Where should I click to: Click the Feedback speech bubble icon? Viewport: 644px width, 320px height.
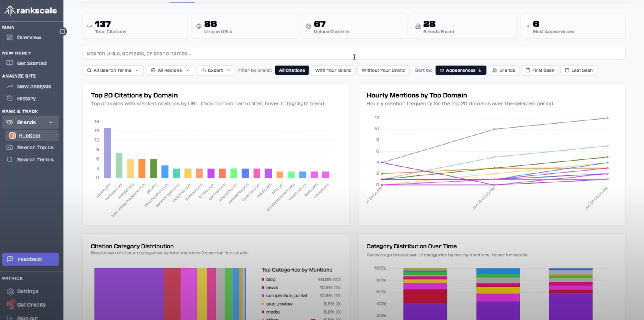point(10,259)
